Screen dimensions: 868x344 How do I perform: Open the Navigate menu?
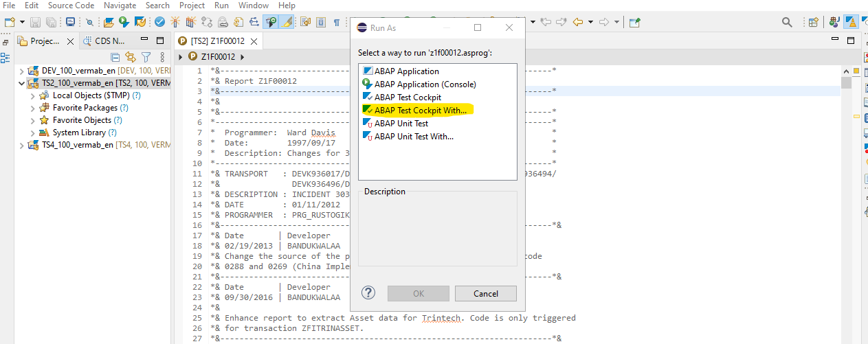[x=120, y=5]
